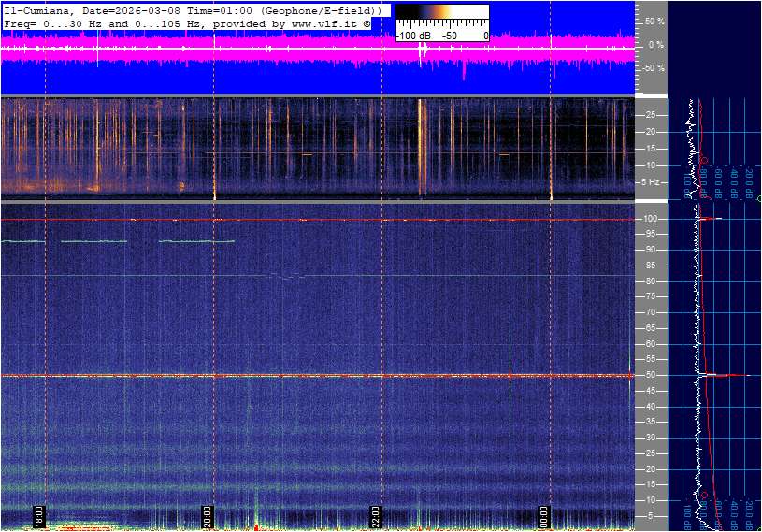
Task: Click the 25 tick on upper geophone axis
Action: coord(651,115)
